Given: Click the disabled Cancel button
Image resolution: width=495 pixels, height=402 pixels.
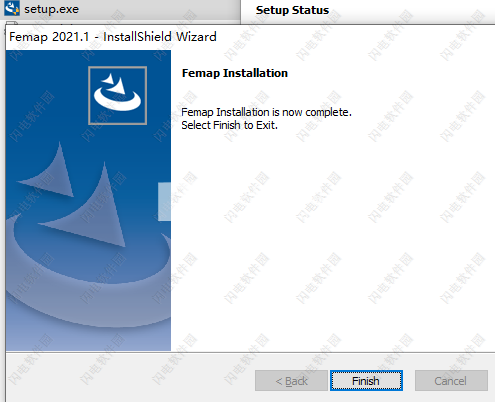Looking at the screenshot, I should [x=451, y=380].
